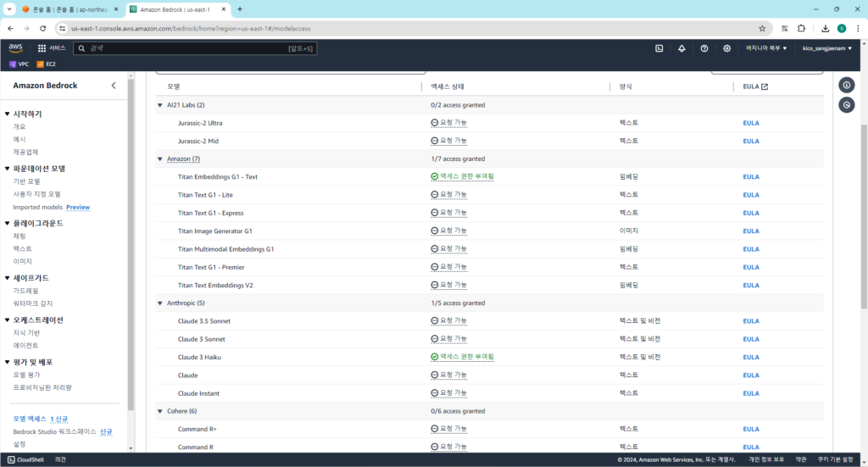Viewport: 868px width, 467px height.
Task: Open the help question mark icon
Action: click(x=704, y=48)
